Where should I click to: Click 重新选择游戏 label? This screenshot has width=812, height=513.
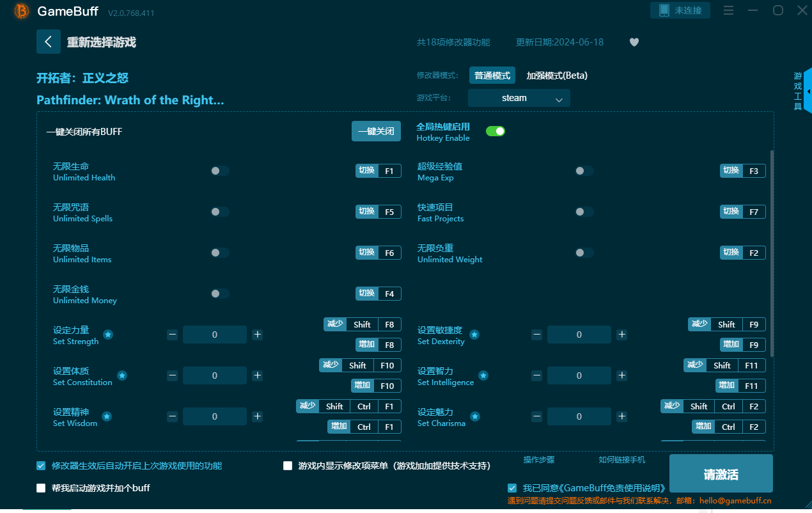coord(102,42)
